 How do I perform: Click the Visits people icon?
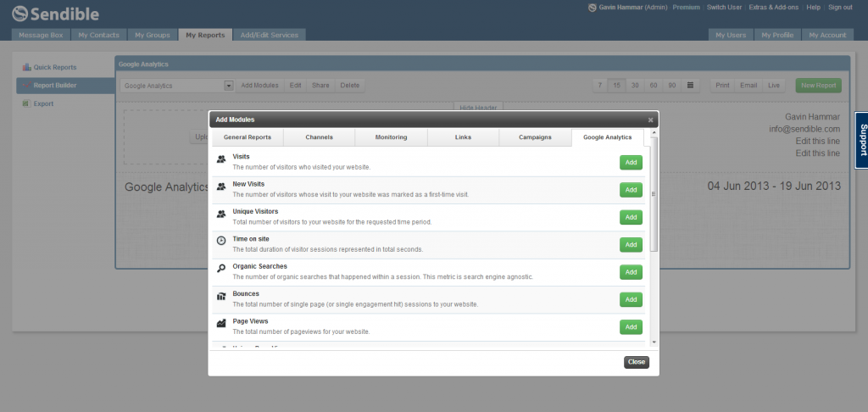(x=221, y=159)
